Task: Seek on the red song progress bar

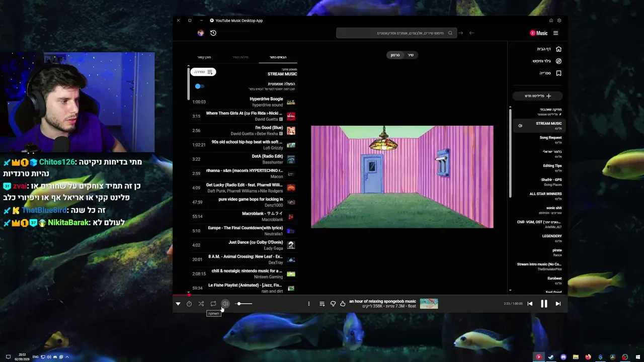Action: pyautogui.click(x=370, y=295)
